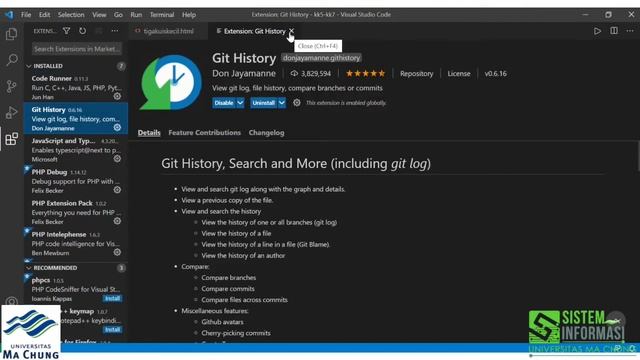Click version text v0.6.16
640x360 pixels.
[496, 73]
